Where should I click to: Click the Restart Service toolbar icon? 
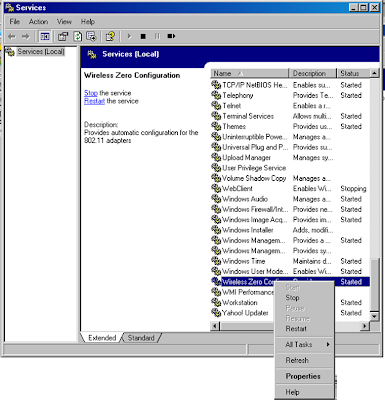click(x=171, y=36)
